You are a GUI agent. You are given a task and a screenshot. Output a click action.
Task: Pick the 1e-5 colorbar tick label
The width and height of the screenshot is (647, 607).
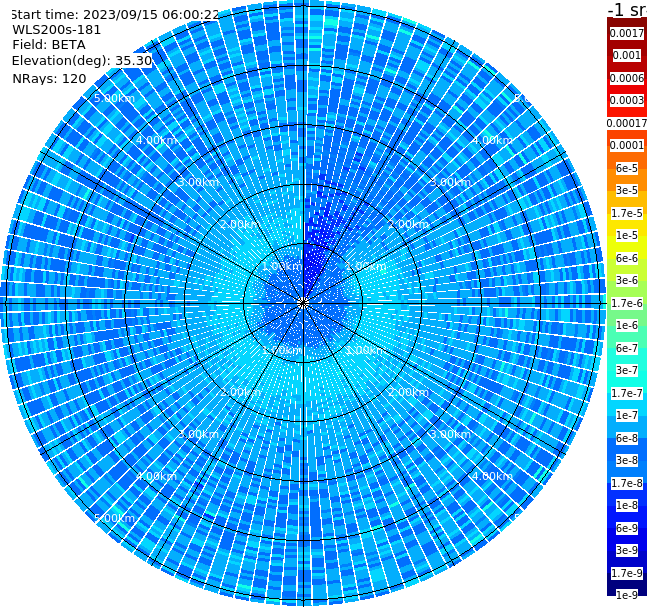pos(627,235)
